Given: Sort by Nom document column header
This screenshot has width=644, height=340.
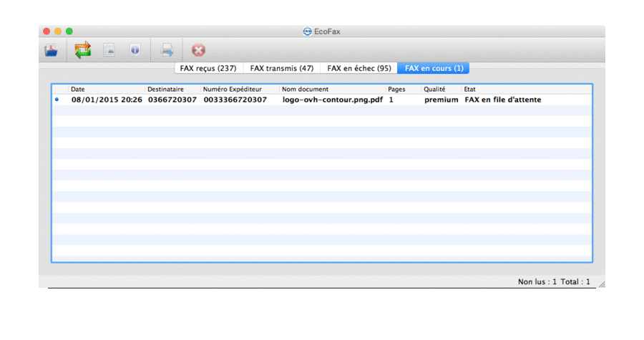Looking at the screenshot, I should (331, 89).
